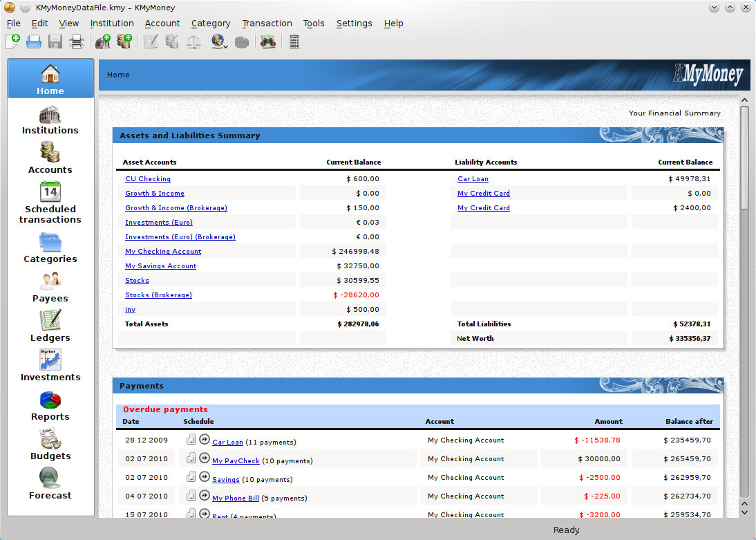The height and width of the screenshot is (540, 756).
Task: Click the New institution toolbar icon
Action: [x=103, y=42]
